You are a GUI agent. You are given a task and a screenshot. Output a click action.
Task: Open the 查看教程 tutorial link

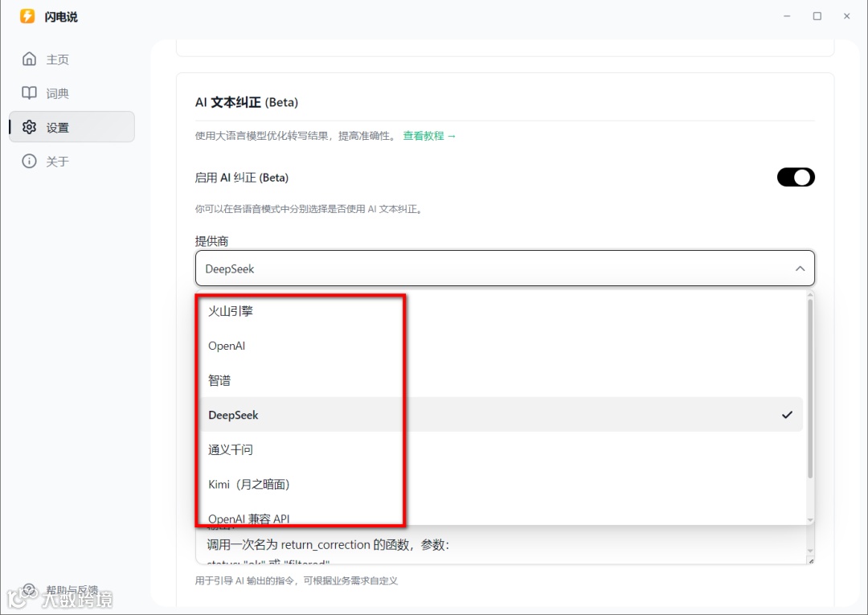click(429, 136)
